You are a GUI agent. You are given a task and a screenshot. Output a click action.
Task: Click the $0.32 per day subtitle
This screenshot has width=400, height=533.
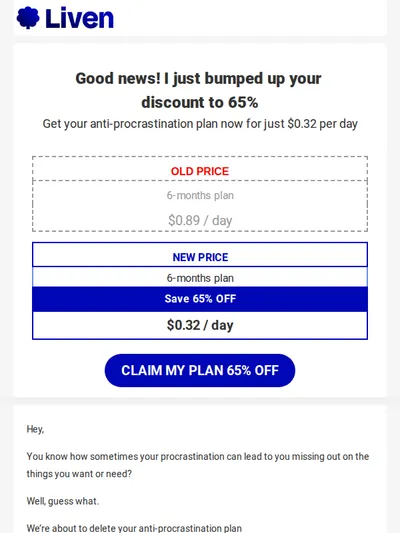tap(200, 124)
